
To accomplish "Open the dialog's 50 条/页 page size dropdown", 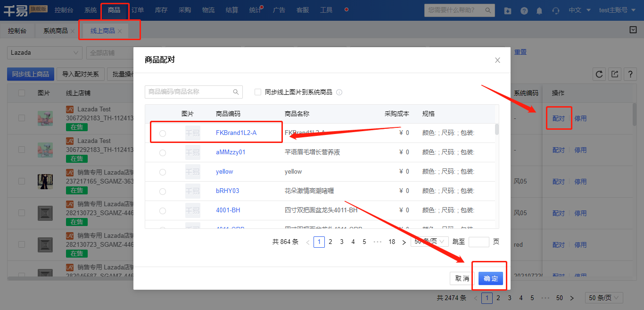I will pos(429,242).
